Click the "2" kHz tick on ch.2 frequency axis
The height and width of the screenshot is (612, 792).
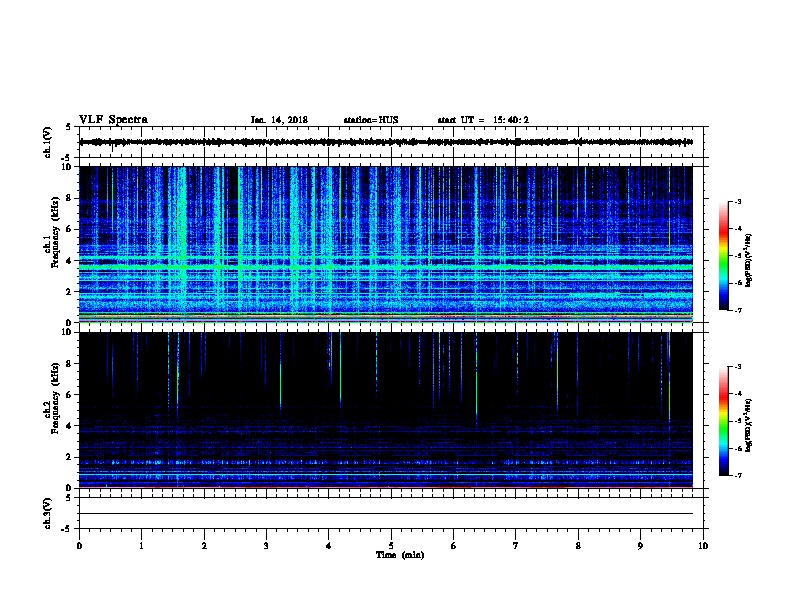[70, 457]
